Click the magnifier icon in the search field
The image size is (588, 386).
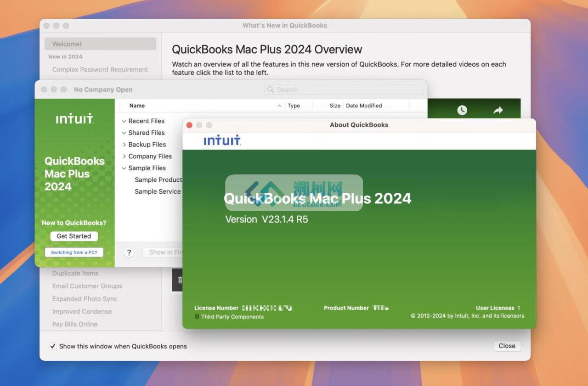pos(271,90)
